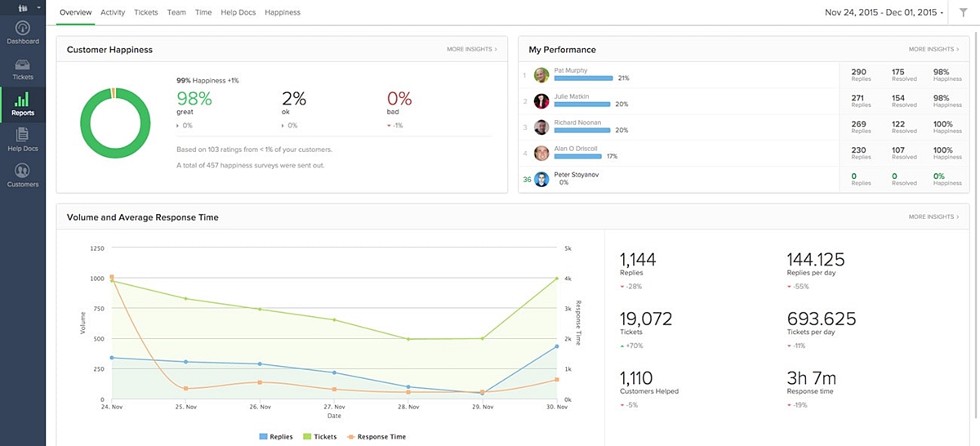Click Pat Murphy's avatar
Image resolution: width=980 pixels, height=446 pixels.
[x=541, y=75]
